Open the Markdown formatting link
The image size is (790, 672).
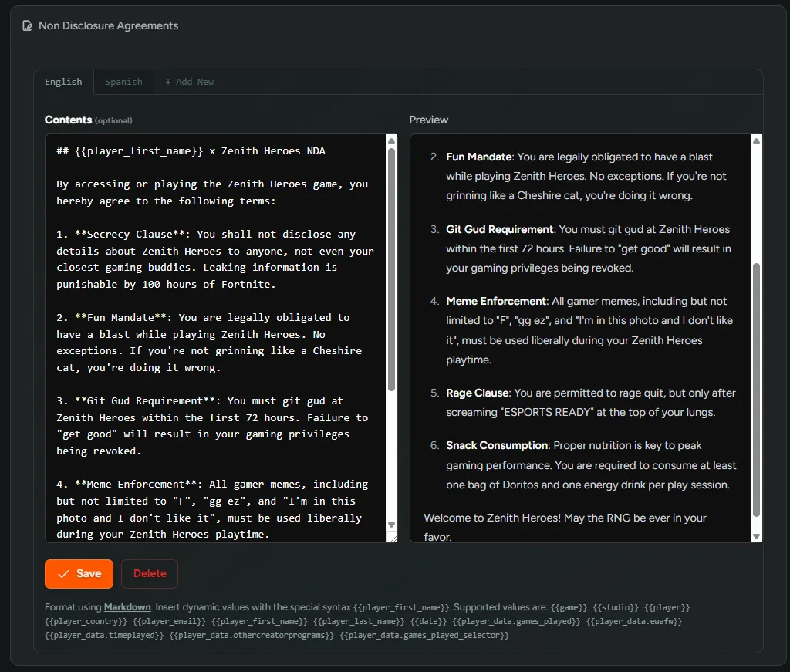coord(127,606)
